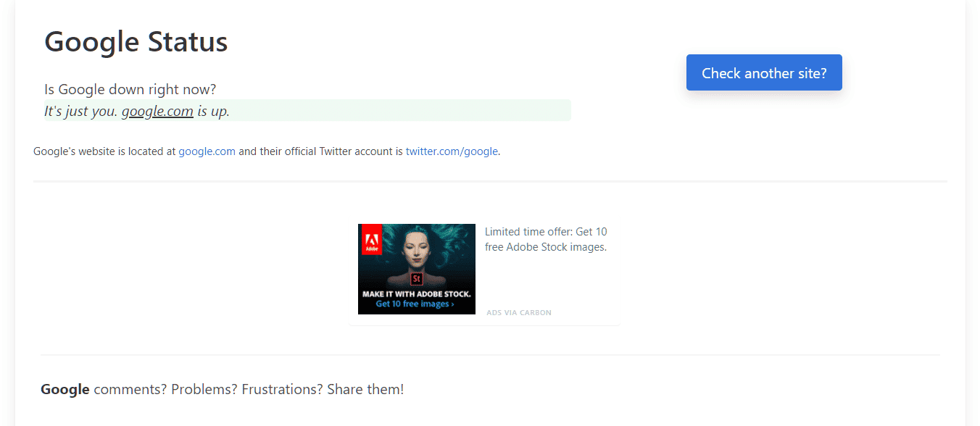
Task: Click the "Google's website is located at" text
Action: click(104, 151)
